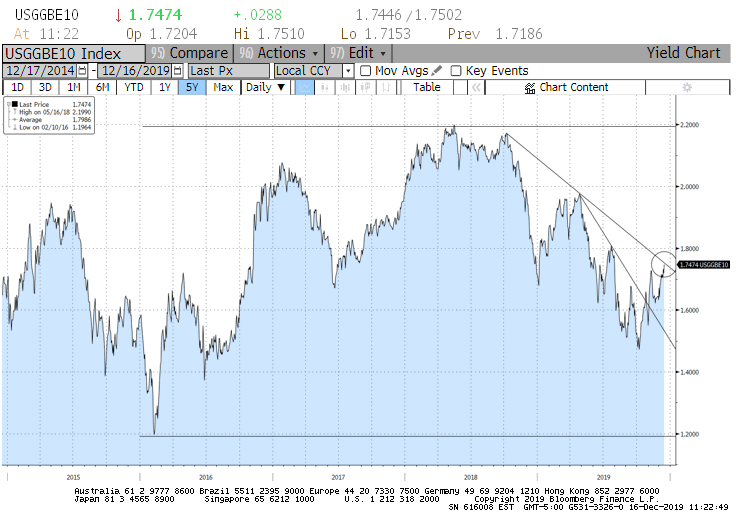Click the Last Price legend square icon
This screenshot has width=736, height=530.
click(x=13, y=103)
